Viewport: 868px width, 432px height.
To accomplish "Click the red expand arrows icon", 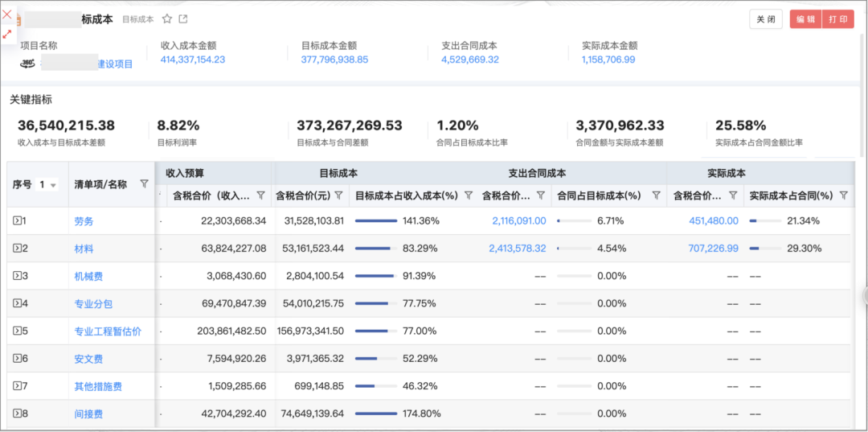I will click(x=7, y=34).
